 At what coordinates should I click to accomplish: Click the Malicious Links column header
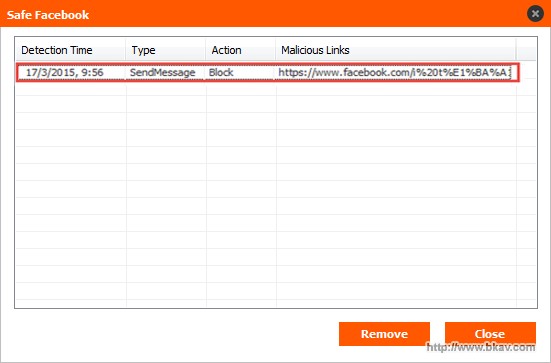[396, 50]
